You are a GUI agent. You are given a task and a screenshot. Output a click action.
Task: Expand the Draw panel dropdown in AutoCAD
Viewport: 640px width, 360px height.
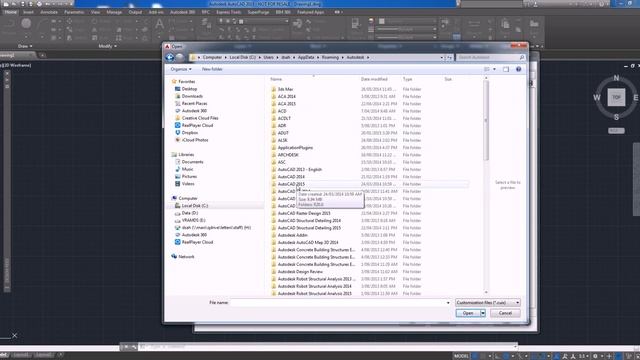tap(24, 46)
